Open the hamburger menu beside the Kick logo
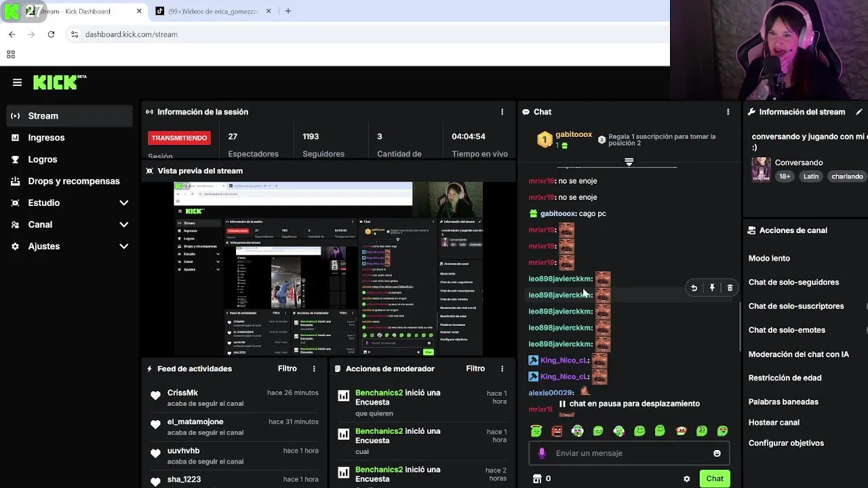868x488 pixels. pyautogui.click(x=17, y=83)
